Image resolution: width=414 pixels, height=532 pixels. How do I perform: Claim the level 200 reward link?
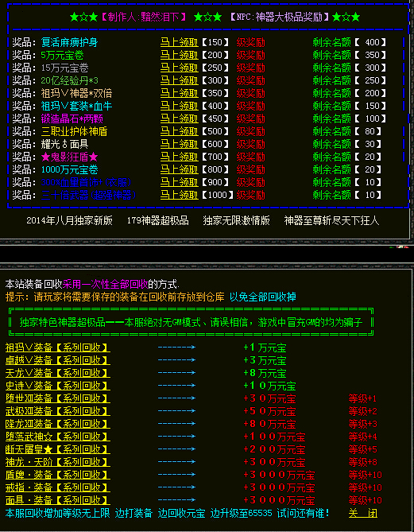180,56
